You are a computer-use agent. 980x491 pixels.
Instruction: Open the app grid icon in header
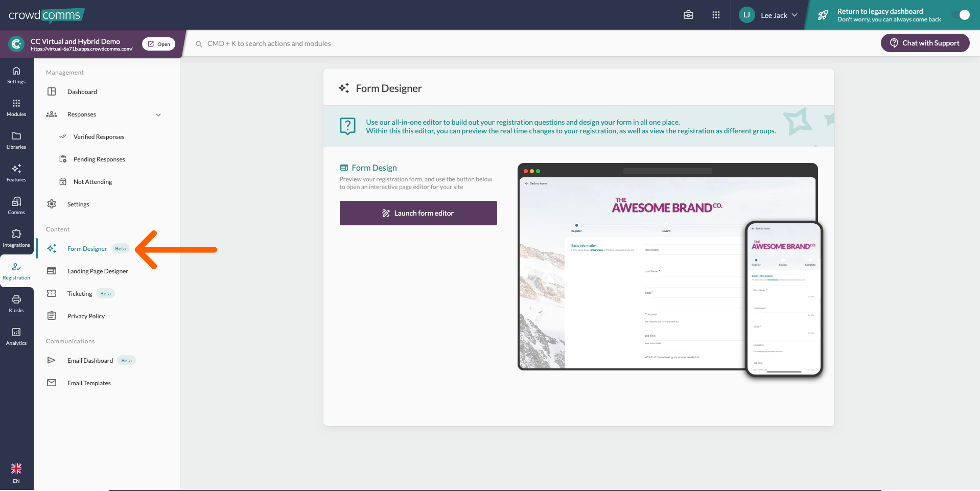click(x=716, y=15)
